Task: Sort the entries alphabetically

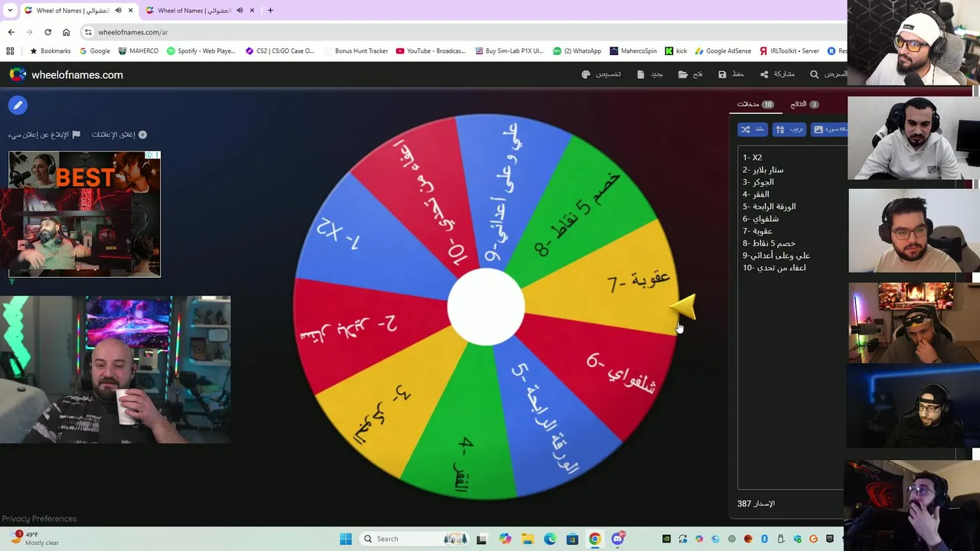Action: [x=789, y=129]
